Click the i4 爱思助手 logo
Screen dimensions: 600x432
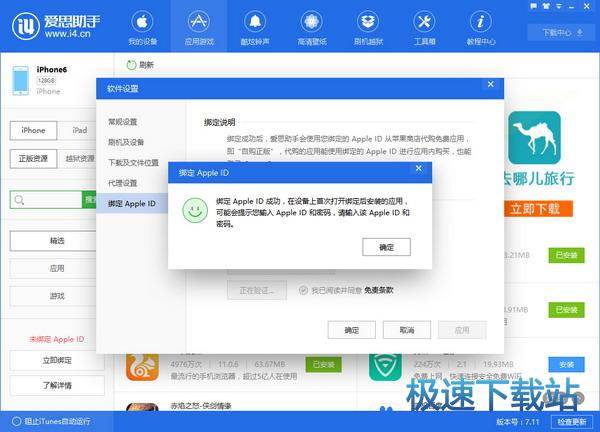(x=56, y=26)
